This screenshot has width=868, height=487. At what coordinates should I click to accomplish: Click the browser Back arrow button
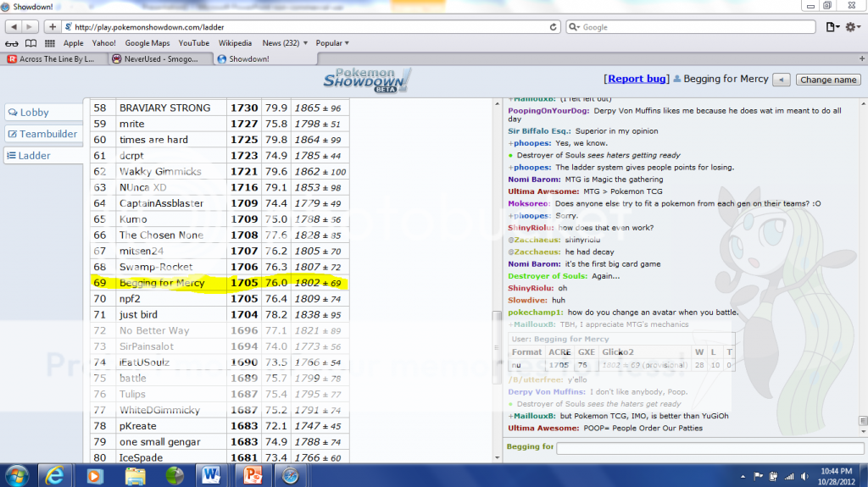tap(10, 27)
